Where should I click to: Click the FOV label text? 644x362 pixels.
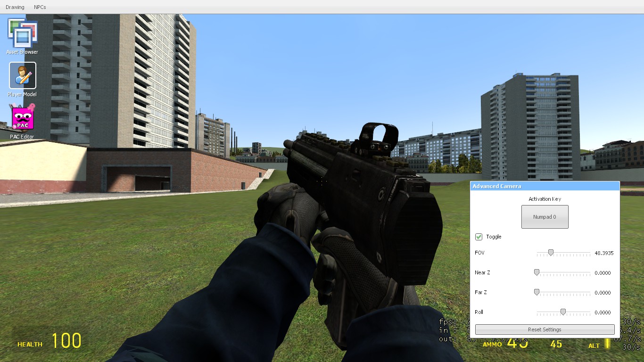click(x=479, y=253)
